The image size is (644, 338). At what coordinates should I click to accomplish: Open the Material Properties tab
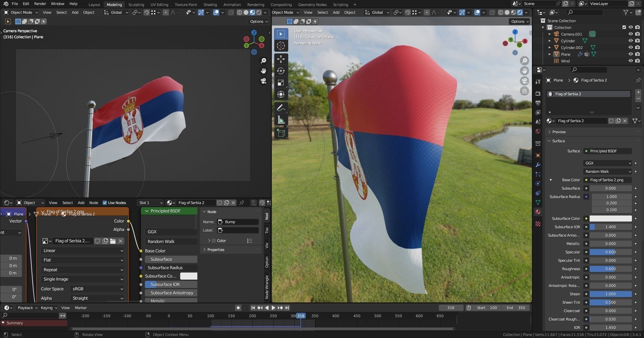pyautogui.click(x=537, y=212)
